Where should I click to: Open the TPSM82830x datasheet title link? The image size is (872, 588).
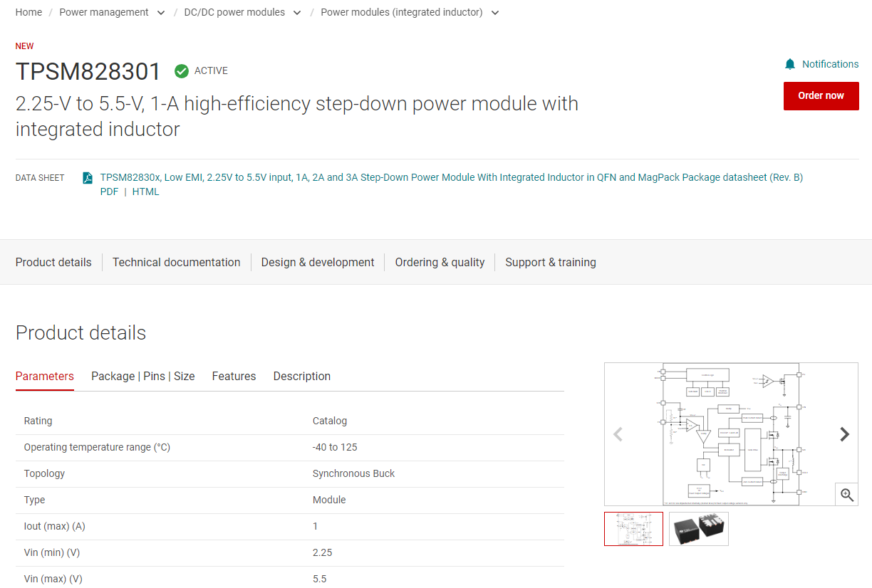[452, 177]
